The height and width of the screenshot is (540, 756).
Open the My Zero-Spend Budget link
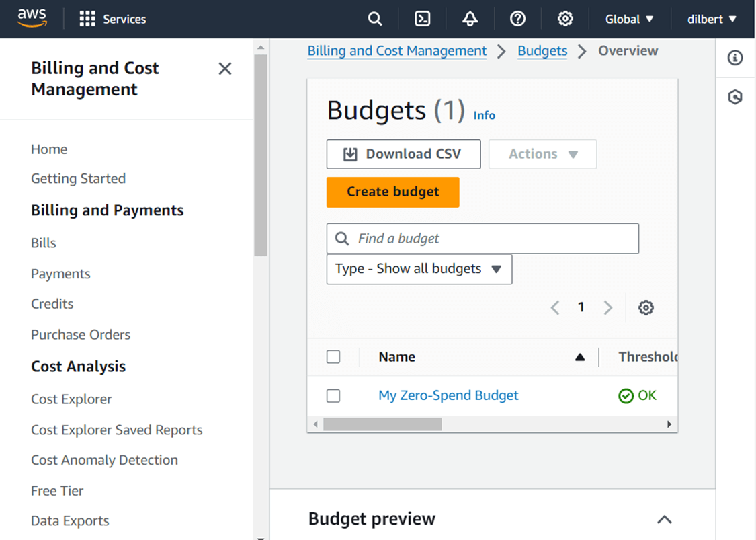point(448,395)
